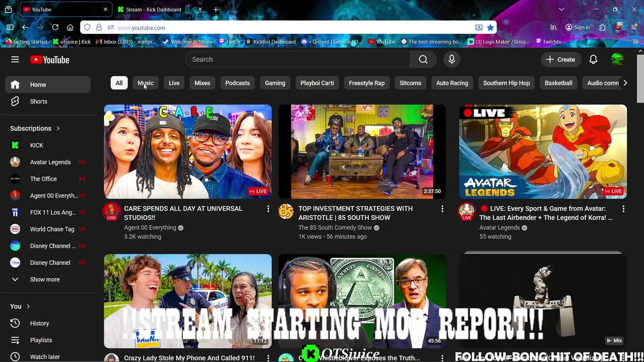The height and width of the screenshot is (362, 644).
Task: Close the YouTube browser tab
Action: (x=105, y=10)
